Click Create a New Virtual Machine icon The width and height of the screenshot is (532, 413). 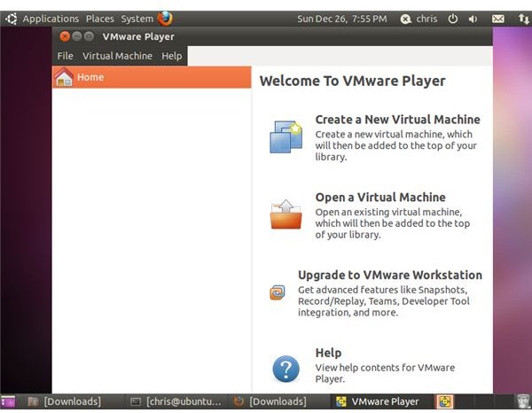286,137
